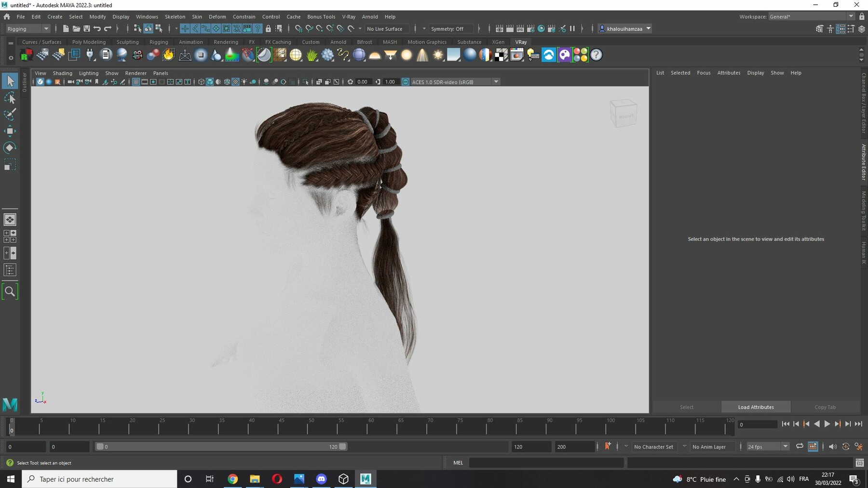This screenshot has width=868, height=488.
Task: Open the Deform menu
Action: pyautogui.click(x=217, y=16)
